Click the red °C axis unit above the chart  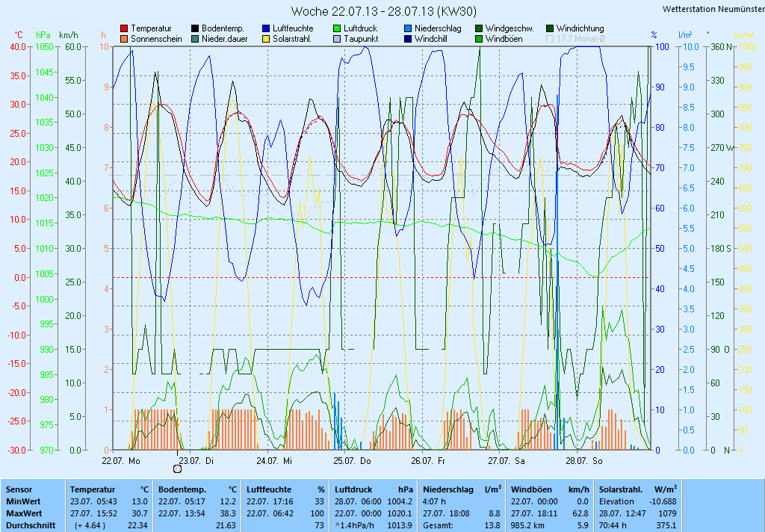coord(19,35)
